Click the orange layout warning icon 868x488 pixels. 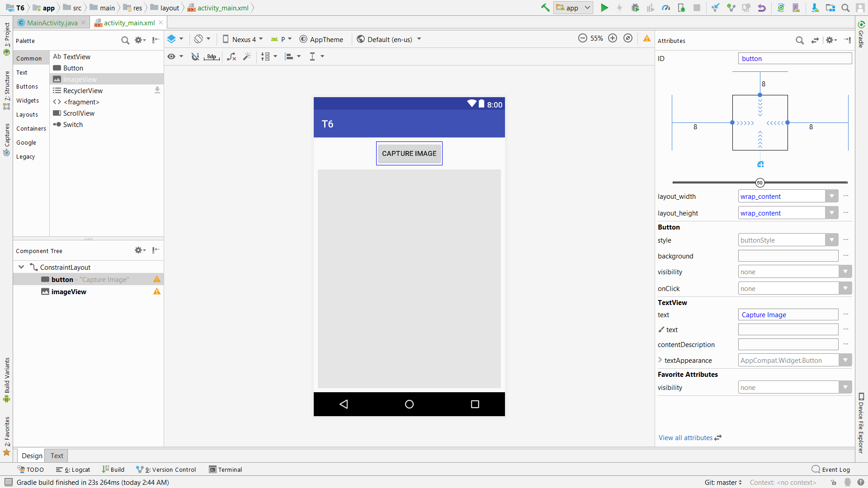click(x=647, y=39)
